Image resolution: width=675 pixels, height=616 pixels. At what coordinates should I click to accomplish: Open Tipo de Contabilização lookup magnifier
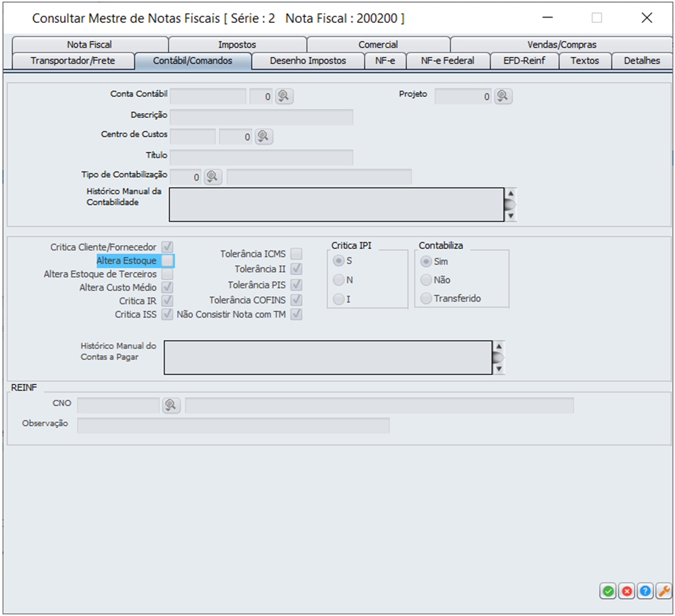tap(212, 177)
